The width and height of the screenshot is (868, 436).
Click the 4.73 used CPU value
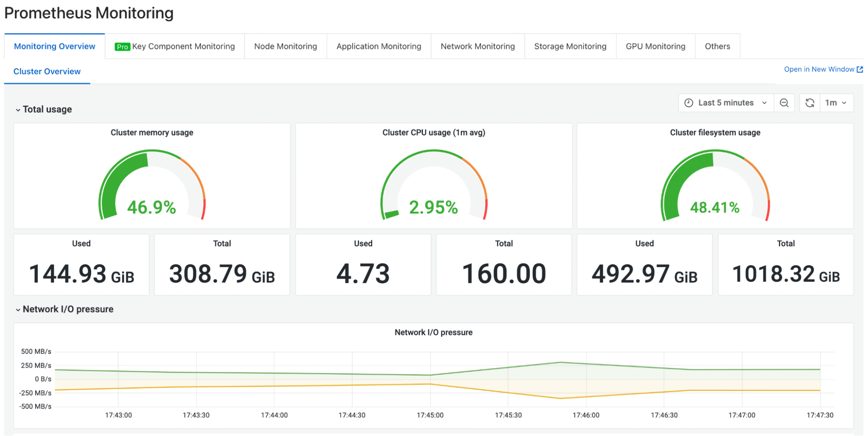(x=363, y=274)
